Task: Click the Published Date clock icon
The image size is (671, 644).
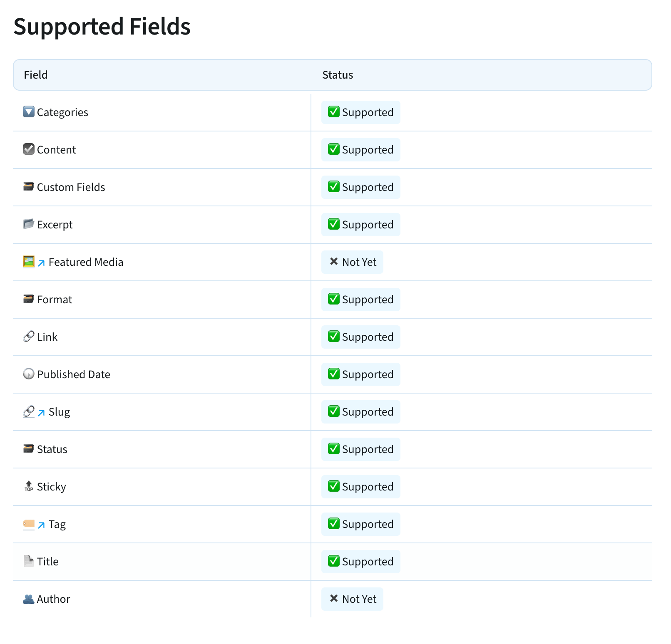Action: [29, 374]
